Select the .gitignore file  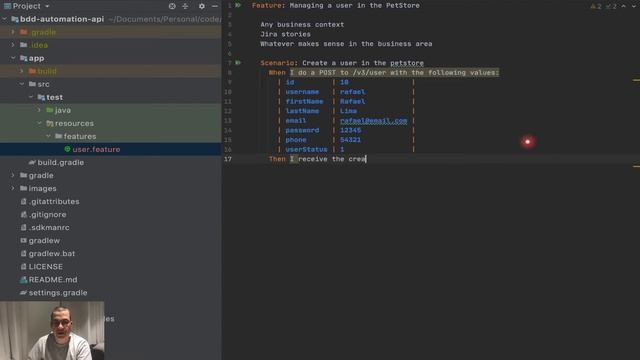47,215
